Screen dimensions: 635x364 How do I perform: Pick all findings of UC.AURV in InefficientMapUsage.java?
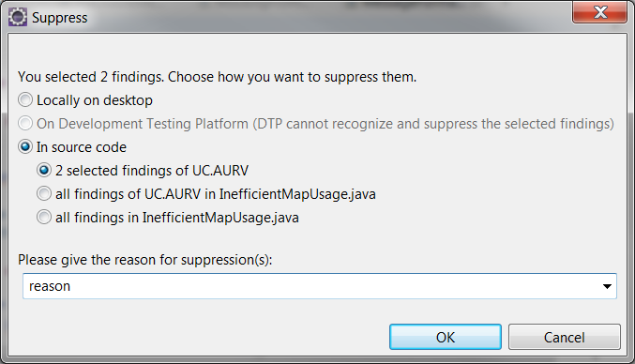pos(44,194)
